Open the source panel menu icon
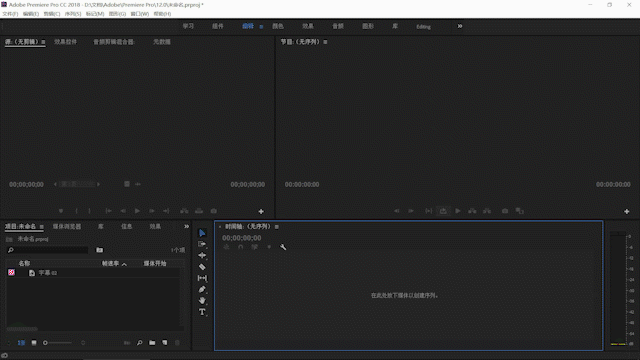The height and width of the screenshot is (360, 640). coord(43,42)
